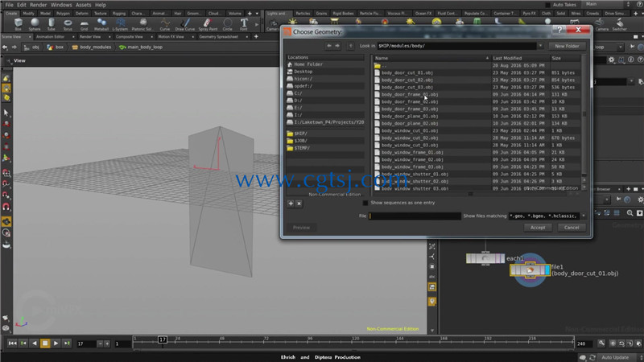644x362 pixels.
Task: Open the Show files matching dropdown
Action: point(583,216)
